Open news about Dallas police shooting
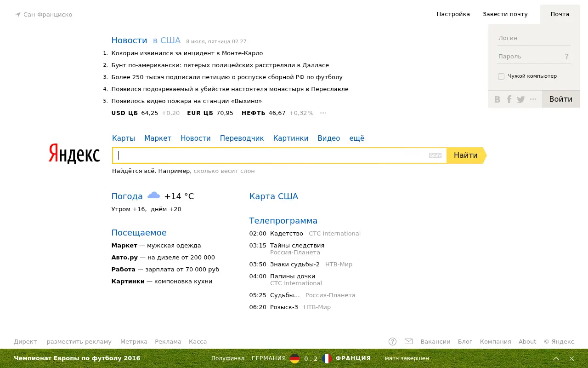This screenshot has height=368, width=588. click(x=220, y=65)
